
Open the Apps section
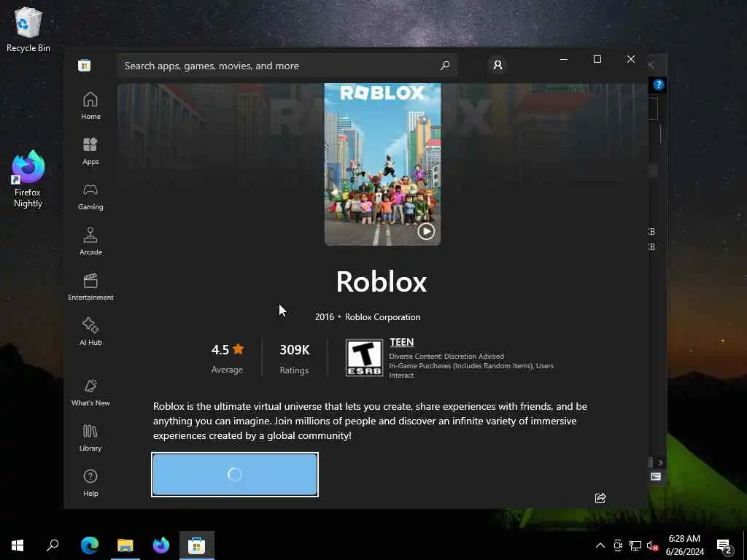tap(90, 151)
